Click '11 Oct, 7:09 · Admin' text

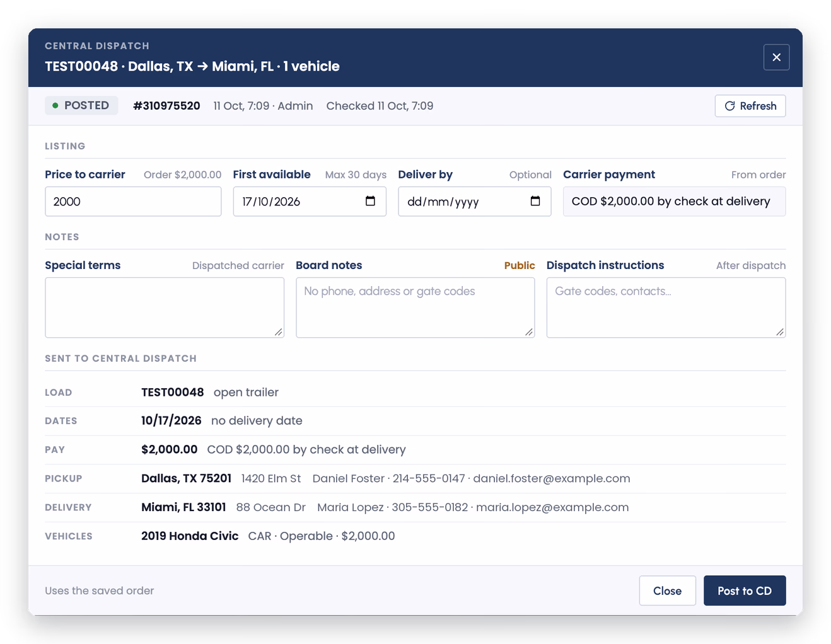coord(263,106)
